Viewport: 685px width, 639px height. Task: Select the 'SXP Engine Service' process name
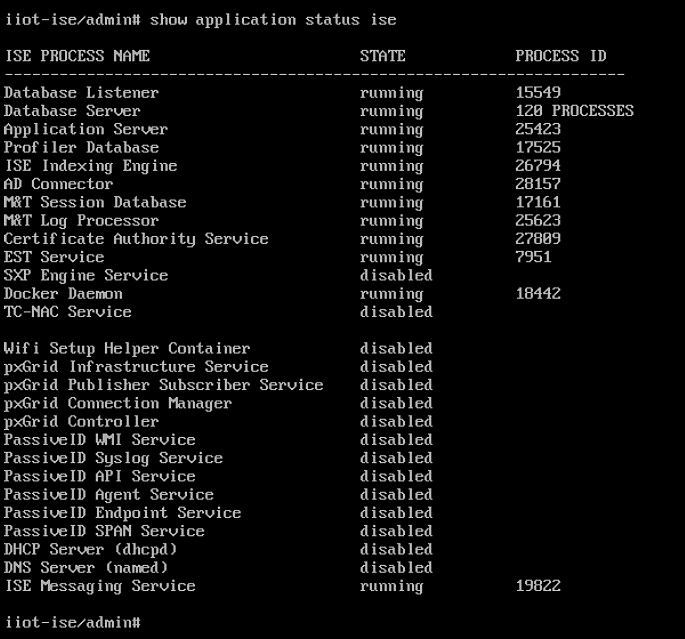point(86,276)
